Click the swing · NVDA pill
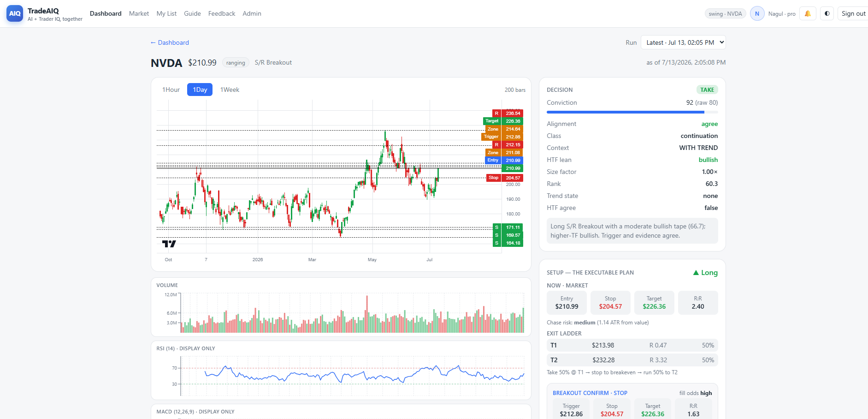Viewport: 868px width, 419px height. click(x=725, y=14)
